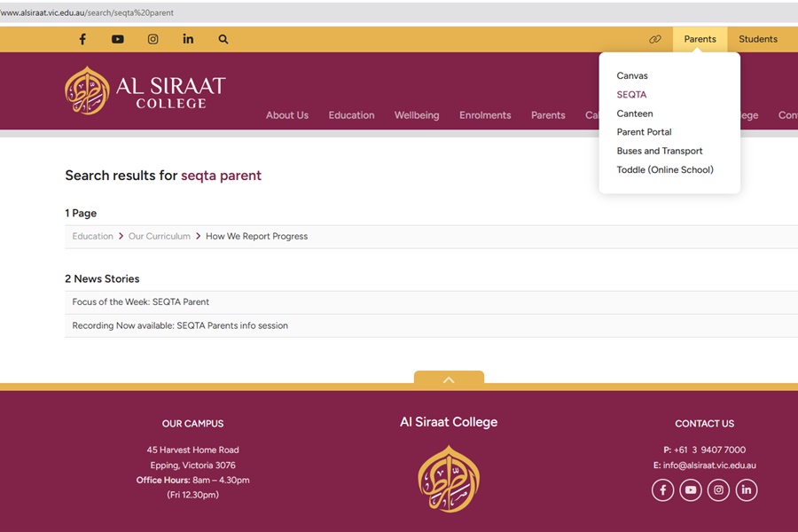This screenshot has height=532, width=798.
Task: Open the Wellbeing navigation menu
Action: click(417, 115)
